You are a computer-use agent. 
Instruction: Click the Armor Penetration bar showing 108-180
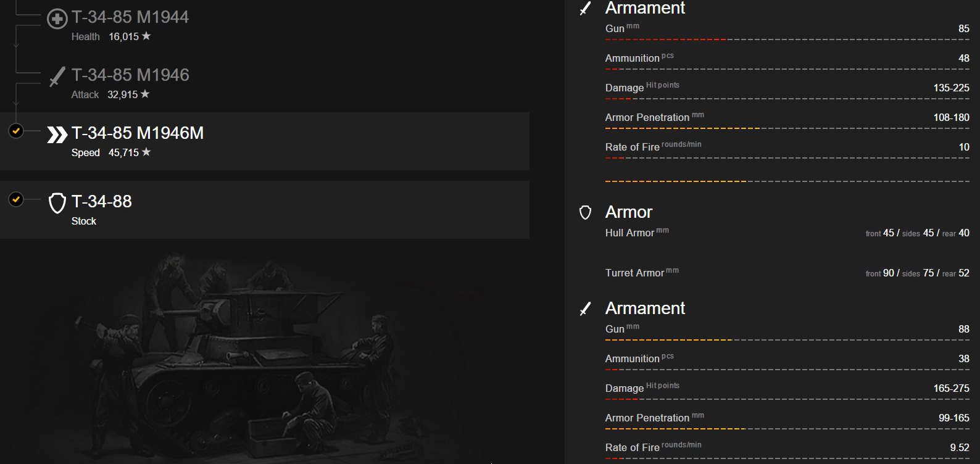click(787, 128)
